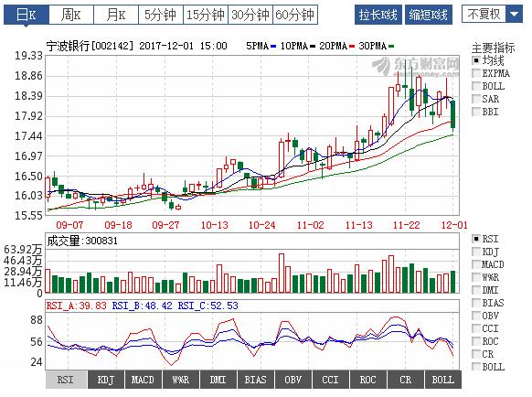Open the 月K monthly chart tab
Viewport: 532px width, 397px height.
click(116, 15)
